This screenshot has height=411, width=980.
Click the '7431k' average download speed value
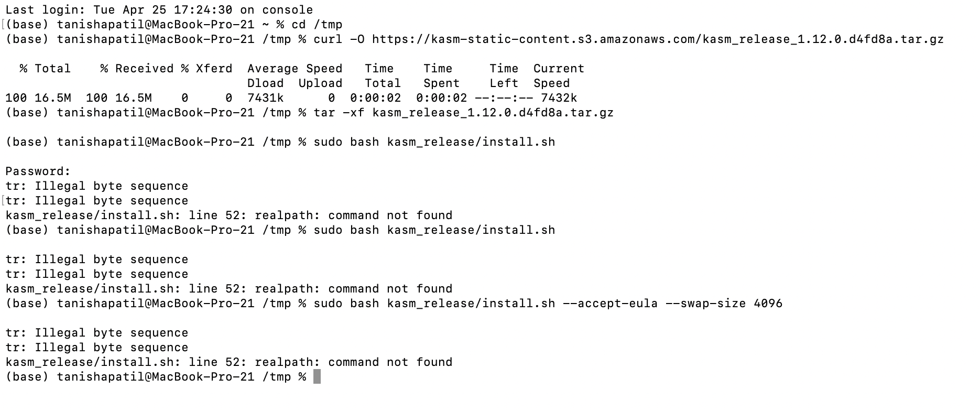click(x=266, y=98)
